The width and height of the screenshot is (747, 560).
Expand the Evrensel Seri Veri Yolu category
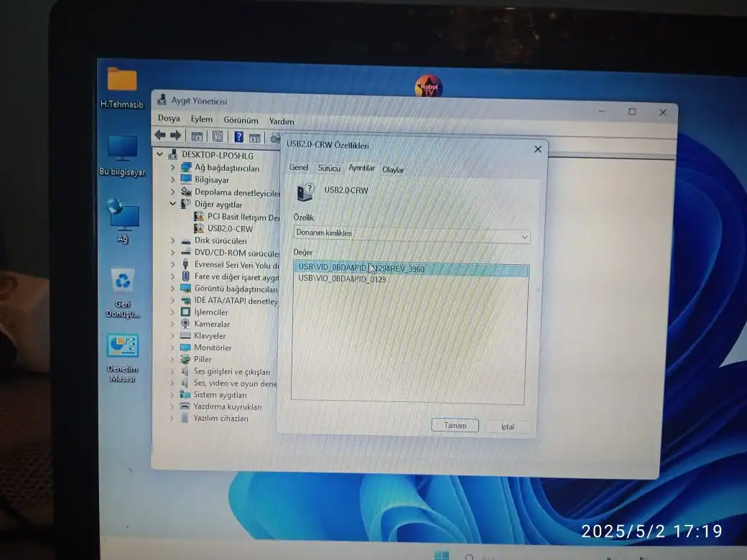(173, 264)
